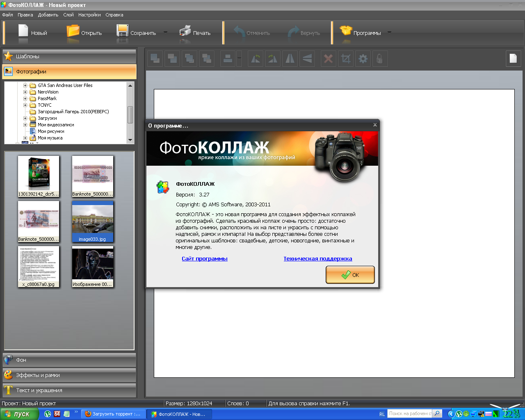Click the send to back layer icon
Image resolution: width=525 pixels, height=420 pixels.
pyautogui.click(x=172, y=59)
